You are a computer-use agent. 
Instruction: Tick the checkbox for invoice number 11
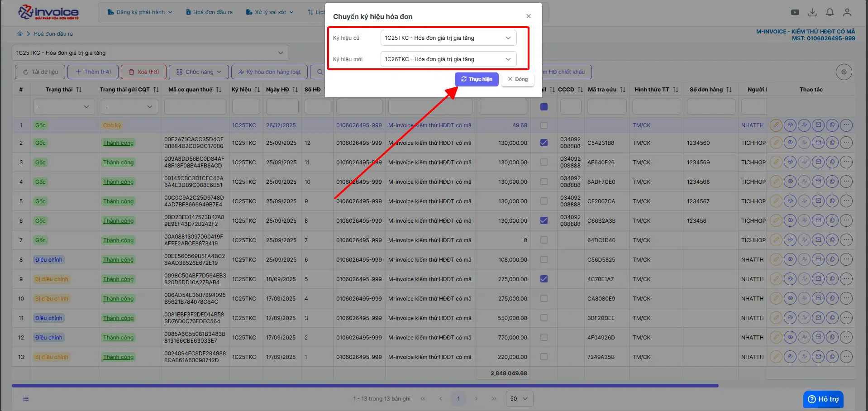544,162
